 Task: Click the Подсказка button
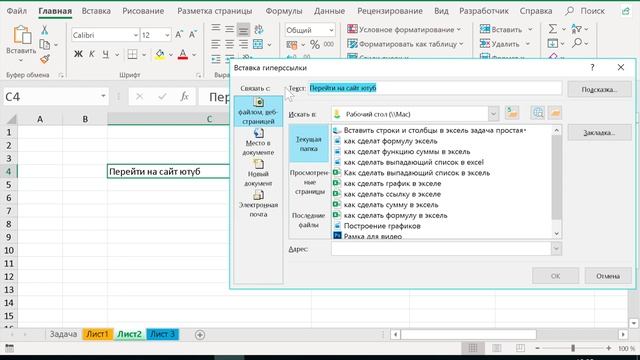pyautogui.click(x=599, y=89)
